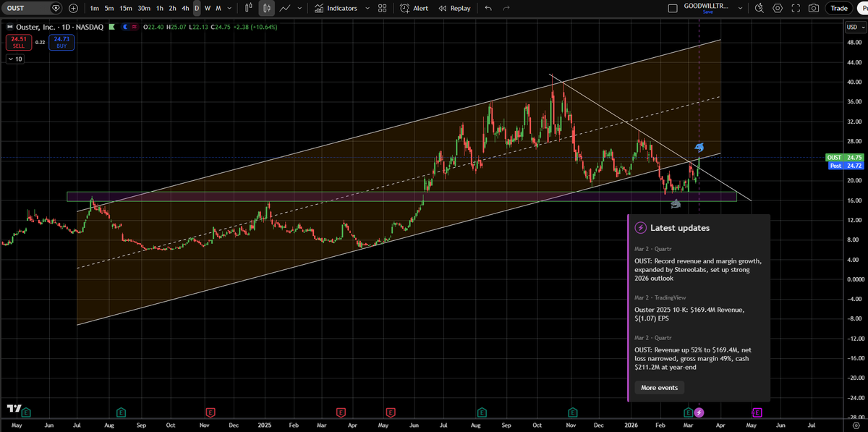Screen dimensions: 868x432
Task: Click the purple E earnings marker near May 2026
Action: pos(757,412)
